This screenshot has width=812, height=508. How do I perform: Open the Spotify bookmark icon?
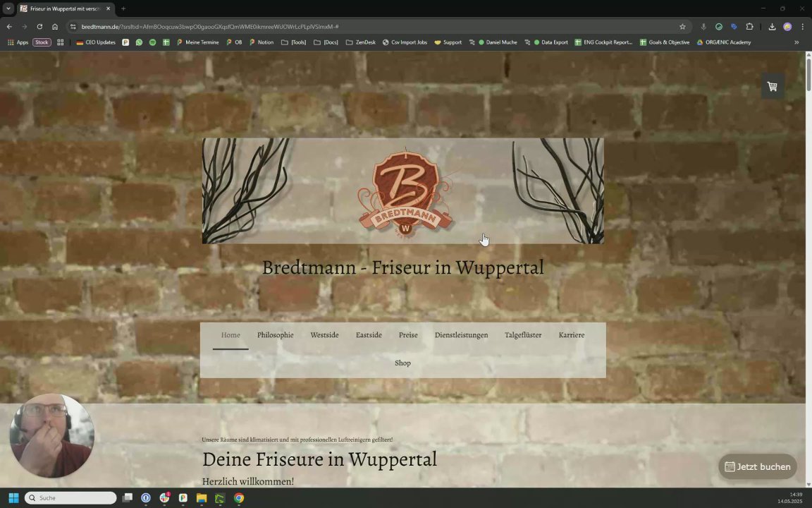[x=152, y=42]
